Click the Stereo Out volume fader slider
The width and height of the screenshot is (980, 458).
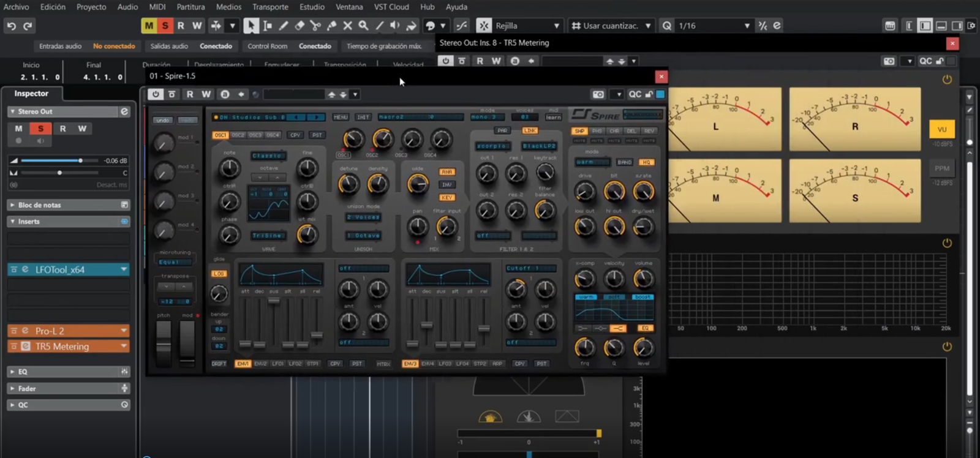click(x=80, y=160)
